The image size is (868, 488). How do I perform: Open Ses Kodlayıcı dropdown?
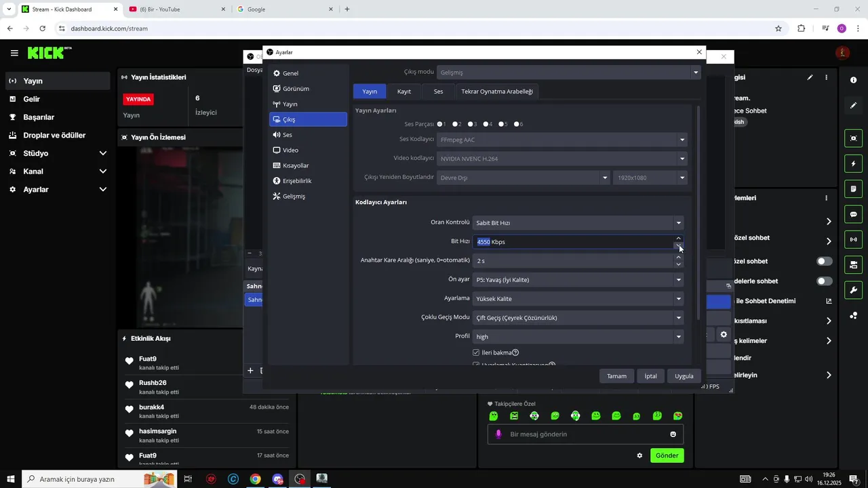562,140
